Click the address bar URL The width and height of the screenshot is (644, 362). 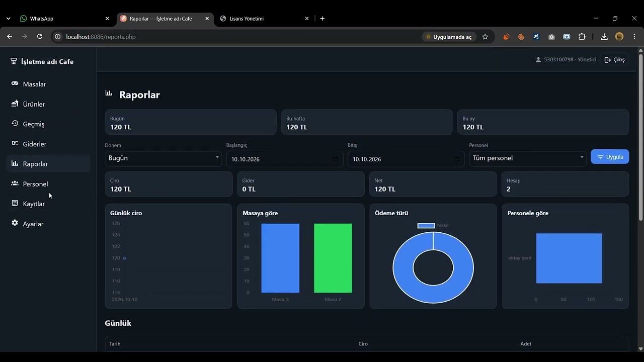[x=101, y=37]
